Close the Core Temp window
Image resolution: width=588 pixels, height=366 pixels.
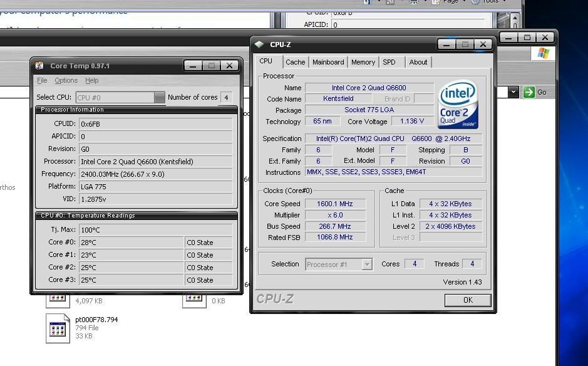pyautogui.click(x=230, y=66)
